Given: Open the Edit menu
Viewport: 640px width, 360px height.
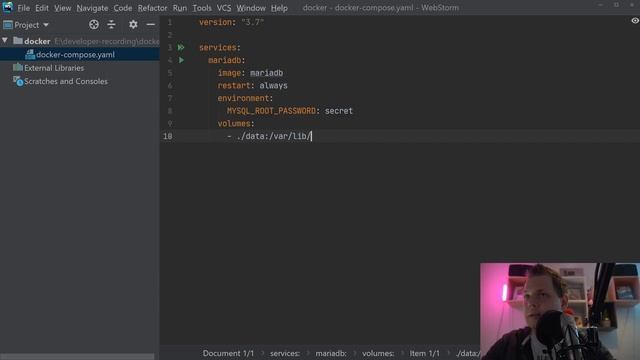Looking at the screenshot, I should [x=41, y=8].
